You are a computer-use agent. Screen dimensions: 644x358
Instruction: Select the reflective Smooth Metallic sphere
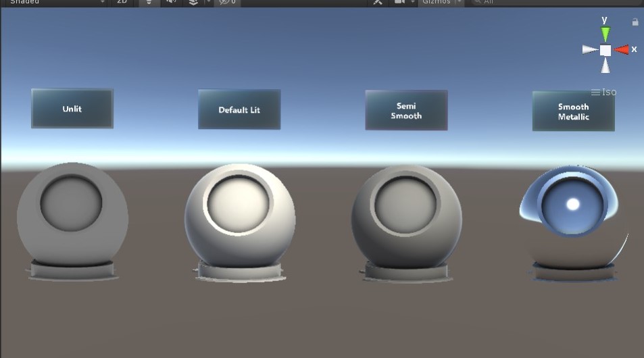(574, 218)
